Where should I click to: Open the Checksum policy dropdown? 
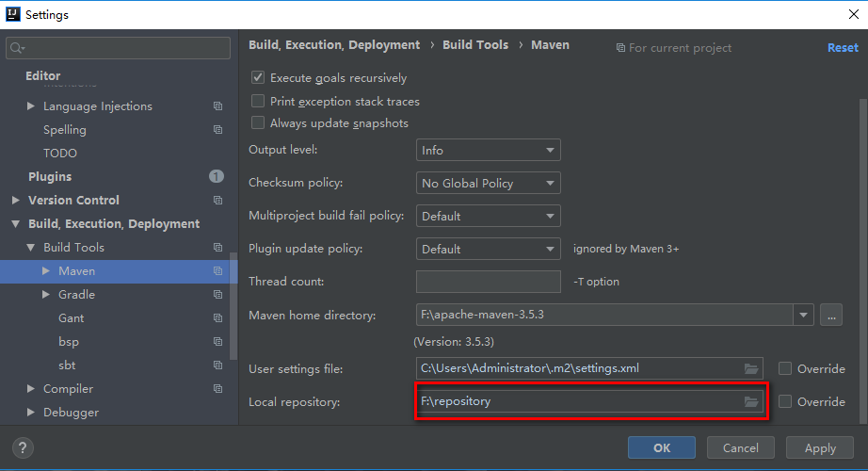(488, 184)
